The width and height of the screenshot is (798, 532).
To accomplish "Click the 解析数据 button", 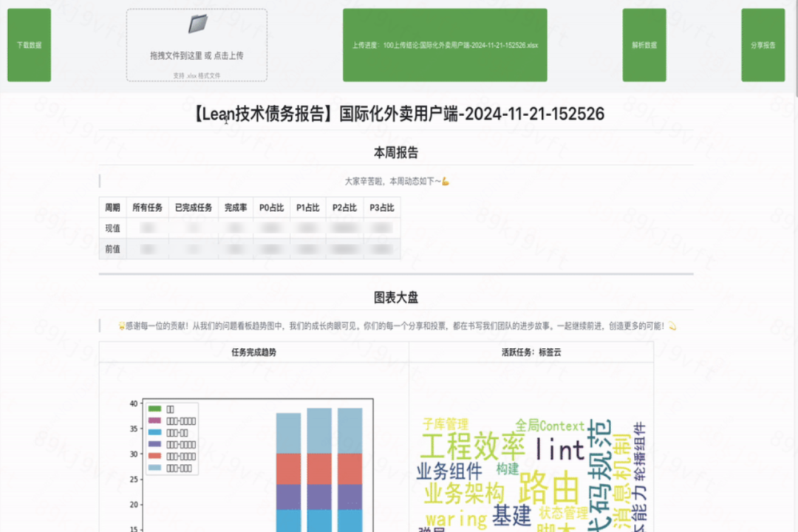I will pyautogui.click(x=643, y=44).
